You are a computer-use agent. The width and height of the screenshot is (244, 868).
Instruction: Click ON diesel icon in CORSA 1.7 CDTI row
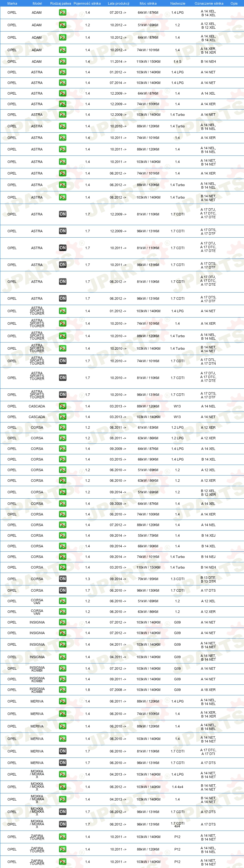[x=63, y=590]
